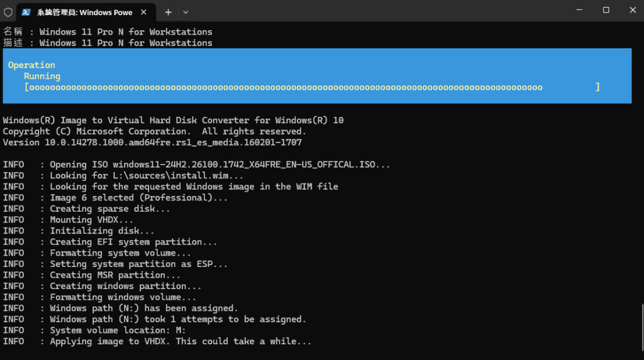This screenshot has height=360, width=644.
Task: Click the "Running" status text
Action: [x=42, y=76]
